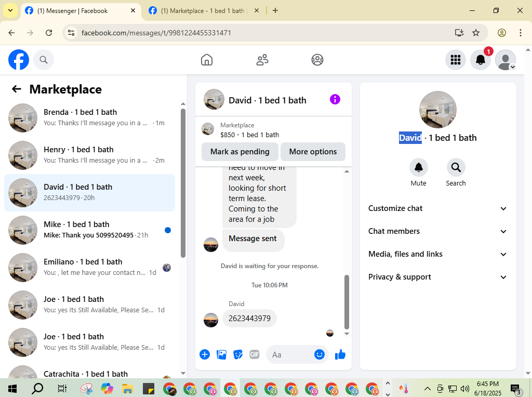Open the Chrome three-dot menu
This screenshot has height=397, width=532.
[x=521, y=33]
